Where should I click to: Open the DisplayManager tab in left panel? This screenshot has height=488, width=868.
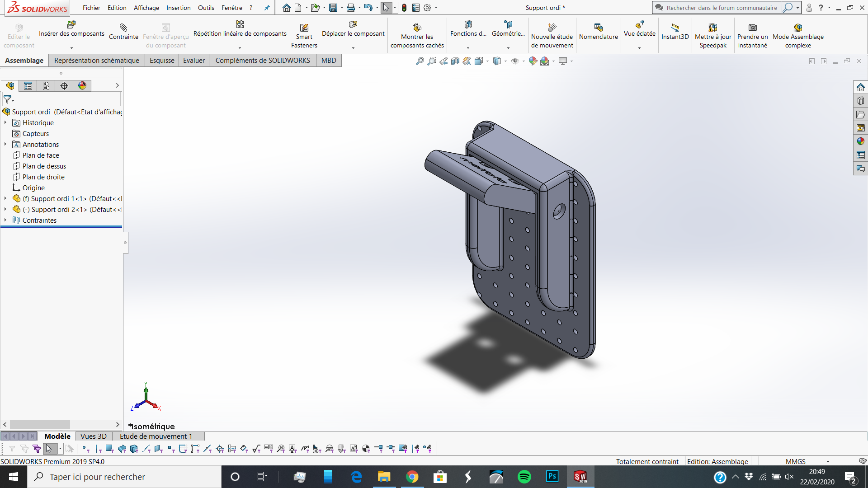[x=82, y=86]
